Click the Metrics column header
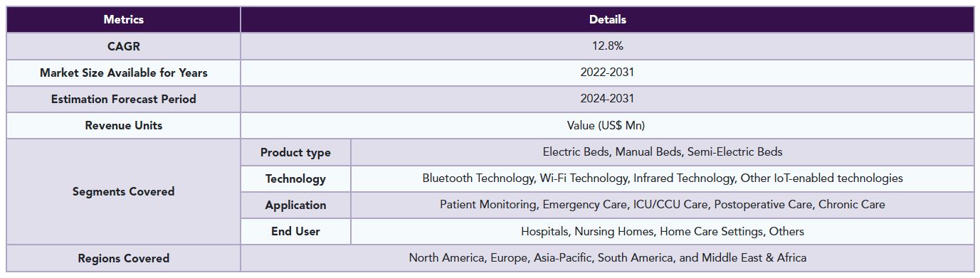Viewport: 980px width, 278px height. coord(123,20)
